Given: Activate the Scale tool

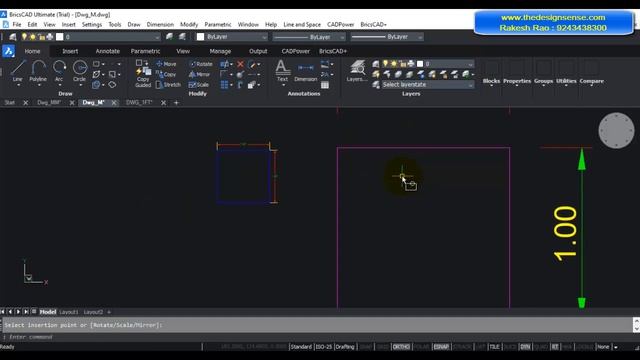Looking at the screenshot, I should (199, 84).
